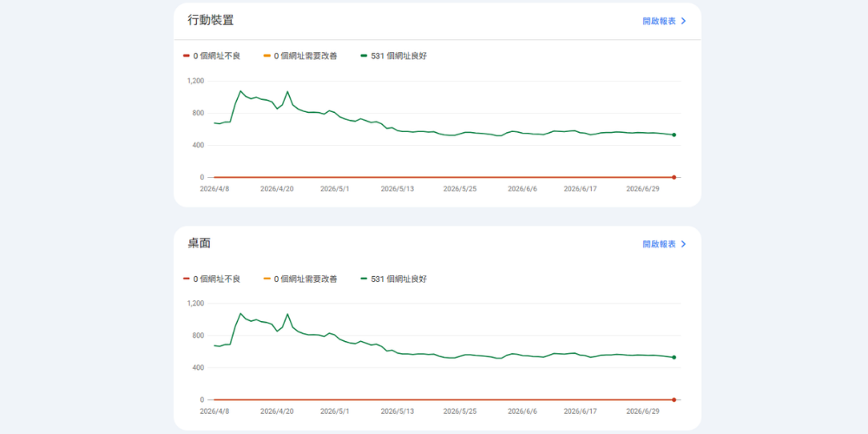Click the chevron arrow in 行動裝置 header

[x=683, y=21]
